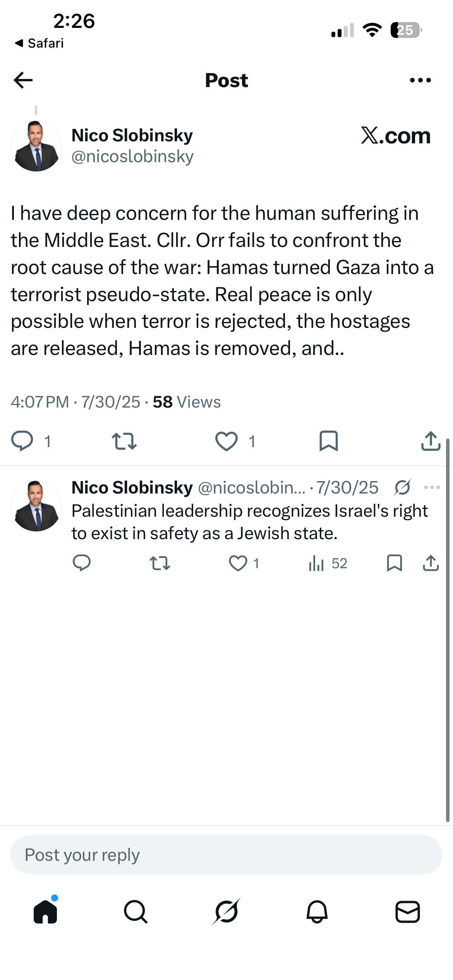Open the three-dot post options menu
Viewport: 453px width, 980px height.
tap(420, 80)
